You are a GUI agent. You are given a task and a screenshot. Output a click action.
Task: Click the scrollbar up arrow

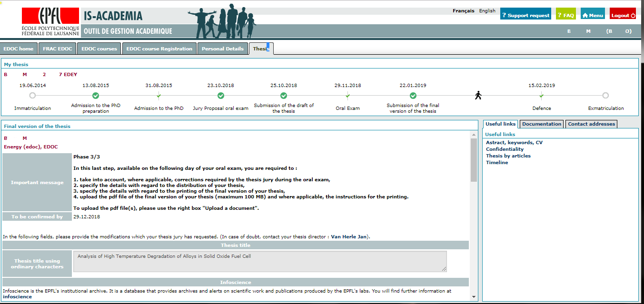474,134
